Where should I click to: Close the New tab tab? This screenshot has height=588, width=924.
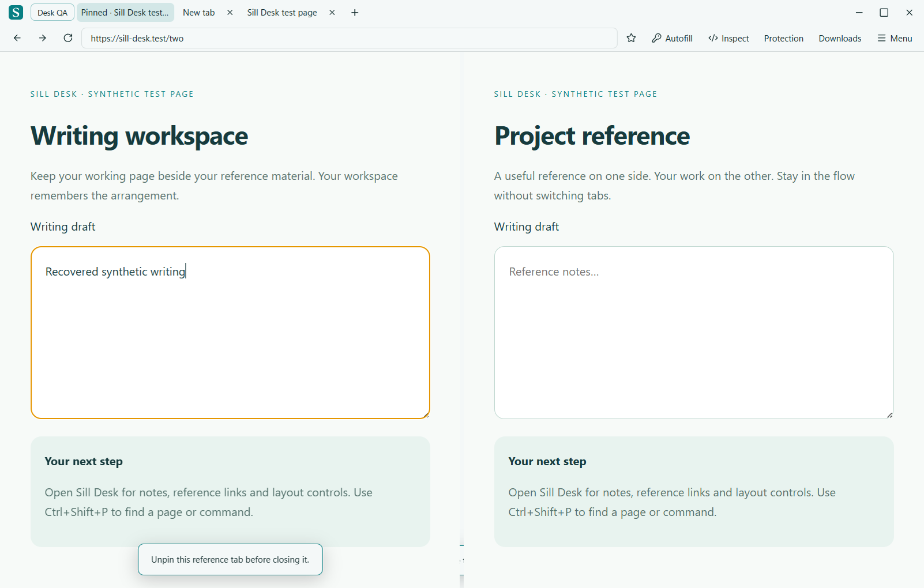[x=230, y=13]
